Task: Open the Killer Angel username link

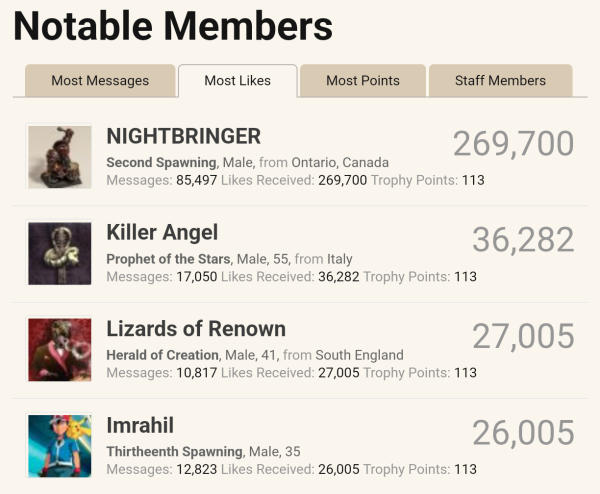Action: [x=162, y=233]
